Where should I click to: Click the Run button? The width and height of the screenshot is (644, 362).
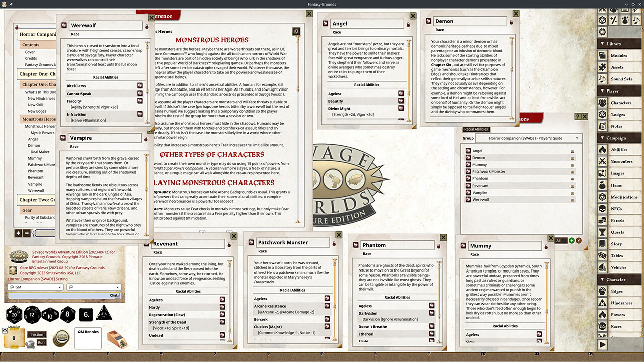coord(41,342)
